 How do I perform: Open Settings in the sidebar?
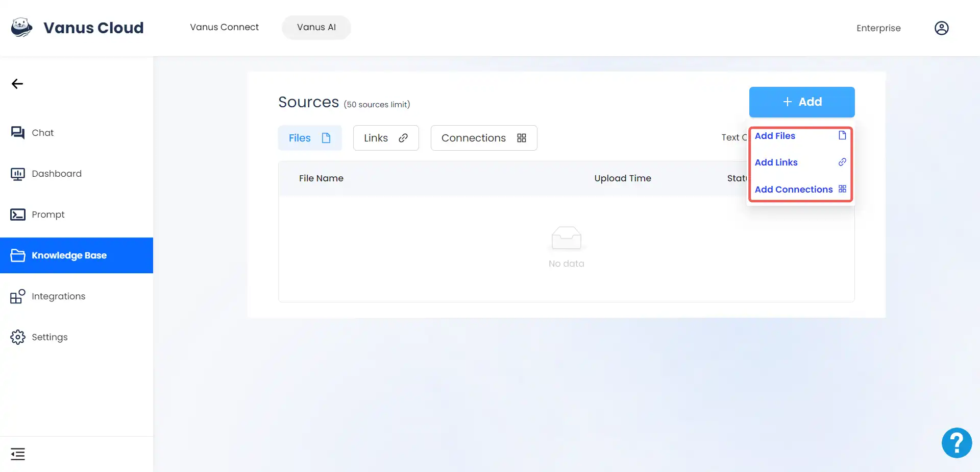pyautogui.click(x=77, y=337)
